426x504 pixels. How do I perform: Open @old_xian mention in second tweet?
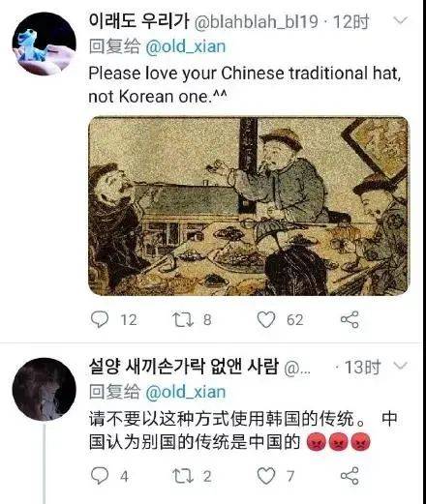186,392
